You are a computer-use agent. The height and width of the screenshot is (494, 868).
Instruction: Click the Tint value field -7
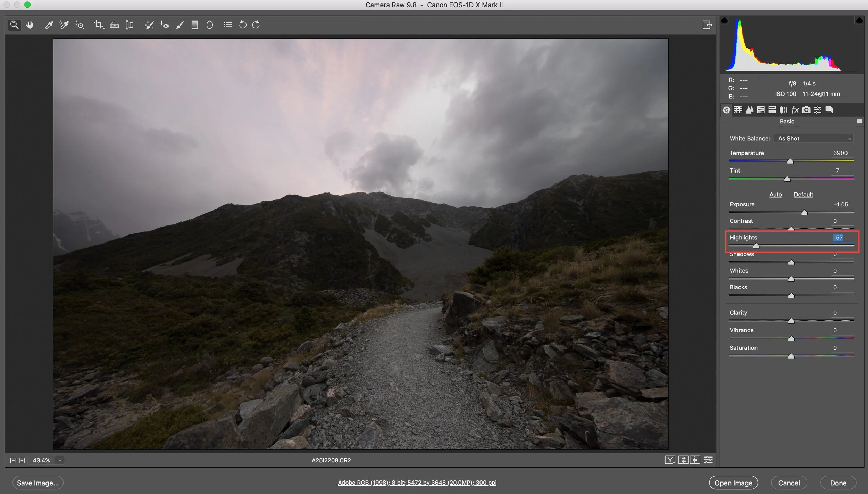tap(843, 171)
